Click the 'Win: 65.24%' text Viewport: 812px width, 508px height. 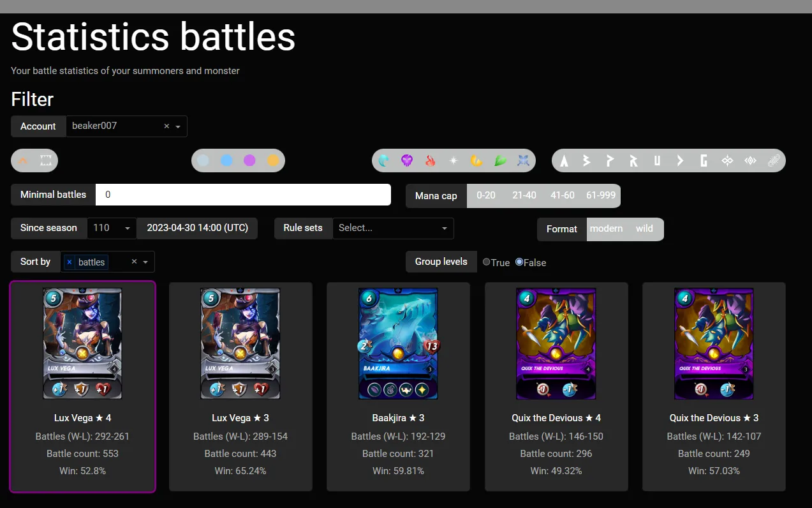240,471
